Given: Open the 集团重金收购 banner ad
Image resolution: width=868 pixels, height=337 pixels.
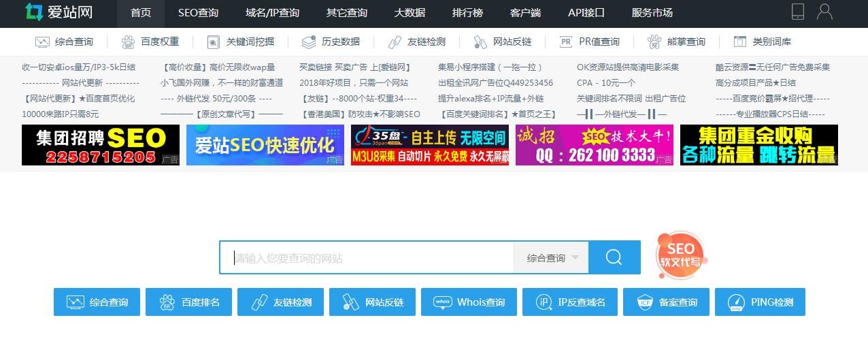Looking at the screenshot, I should 759,145.
